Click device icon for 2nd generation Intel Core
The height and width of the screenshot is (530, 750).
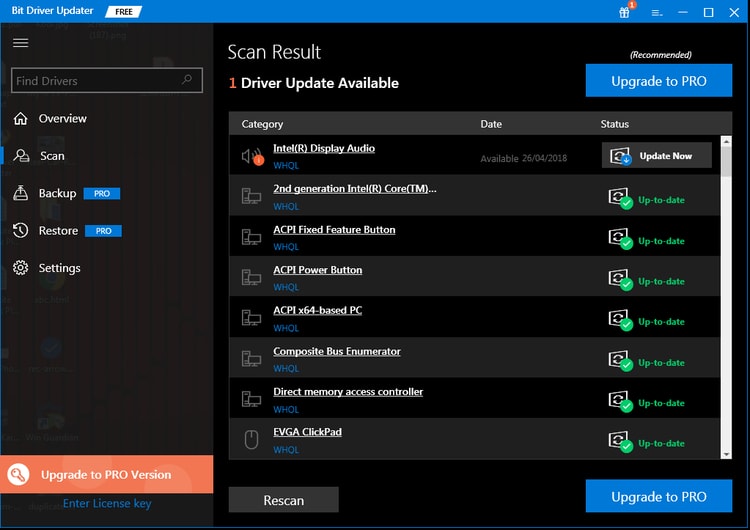click(251, 196)
